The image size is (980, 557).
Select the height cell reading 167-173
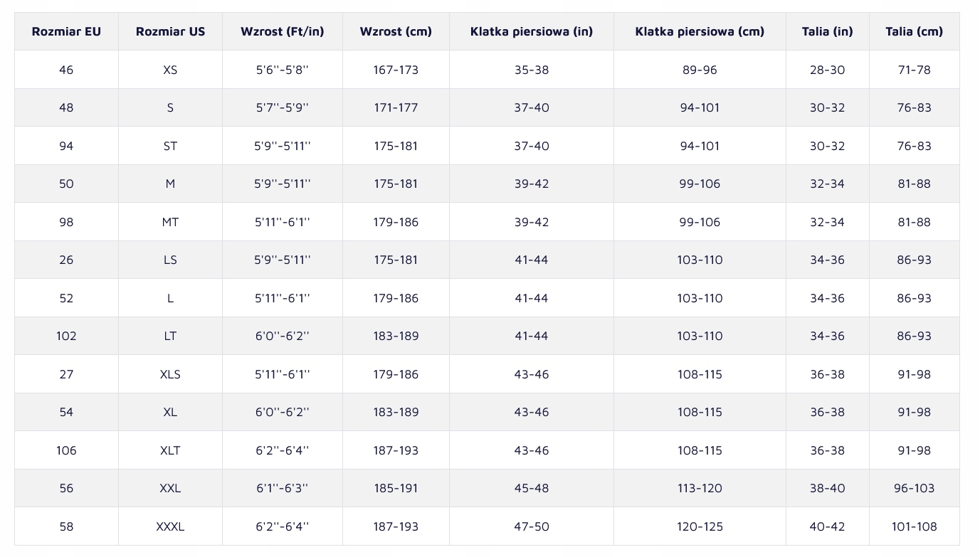[396, 70]
